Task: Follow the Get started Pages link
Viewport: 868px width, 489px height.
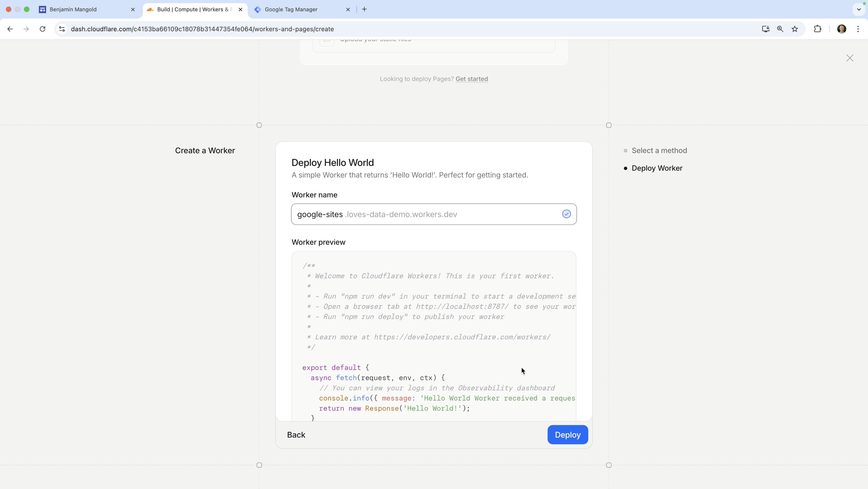Action: coord(471,79)
